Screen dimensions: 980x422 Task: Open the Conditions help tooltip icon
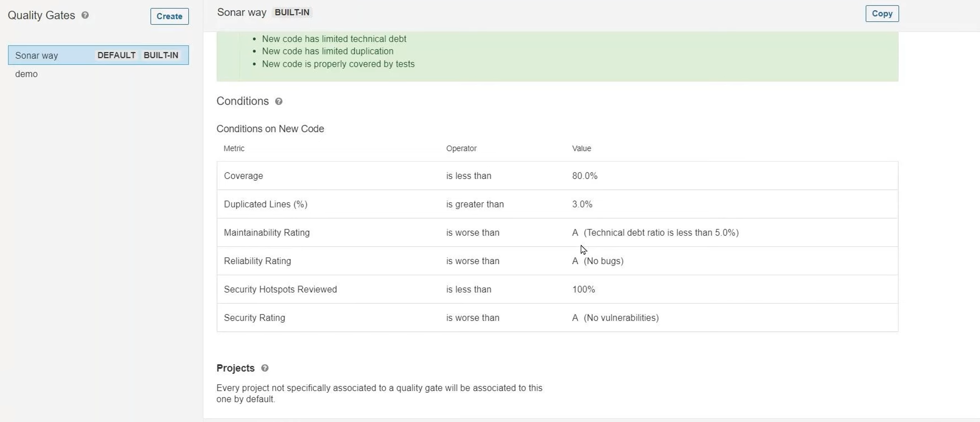point(279,101)
